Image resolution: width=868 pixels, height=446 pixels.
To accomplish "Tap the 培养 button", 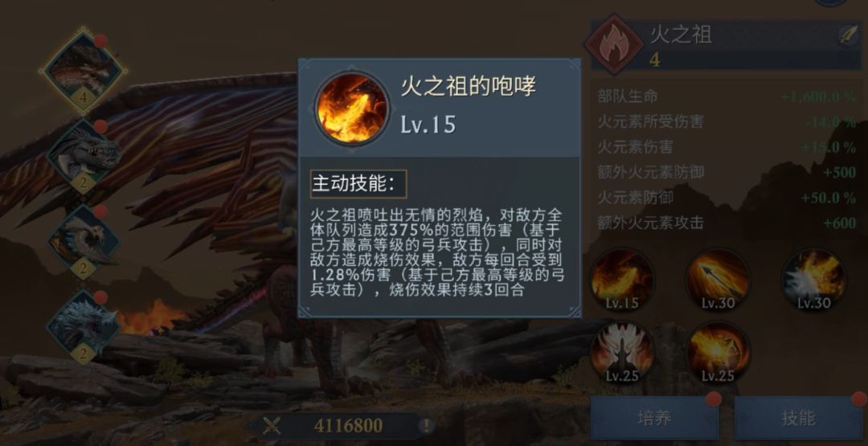I will coord(653,419).
